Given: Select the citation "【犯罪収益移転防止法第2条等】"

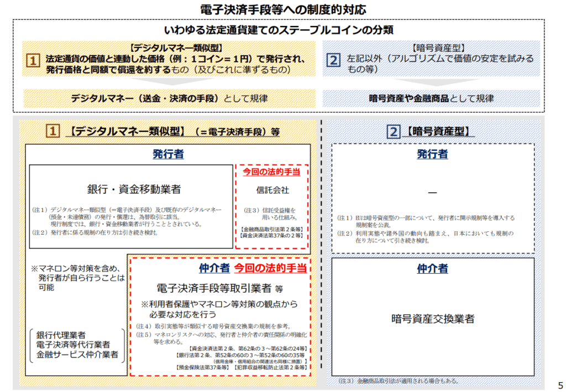Looking at the screenshot, I should pos(271,368).
